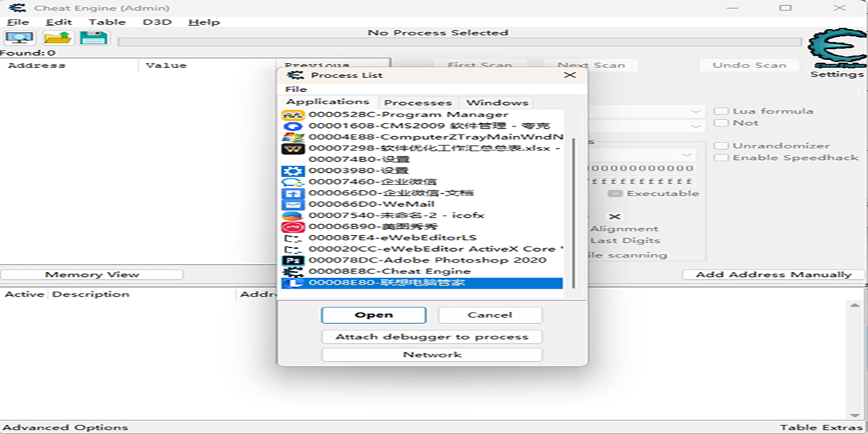Viewport: 868px width, 434px height.
Task: Click the Cheat Engine title bar icon
Action: [x=17, y=8]
